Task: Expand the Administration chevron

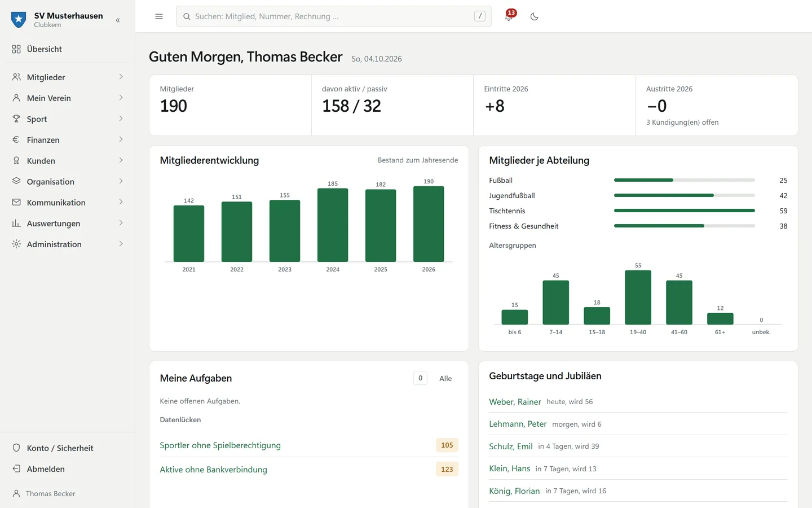Action: tap(121, 244)
